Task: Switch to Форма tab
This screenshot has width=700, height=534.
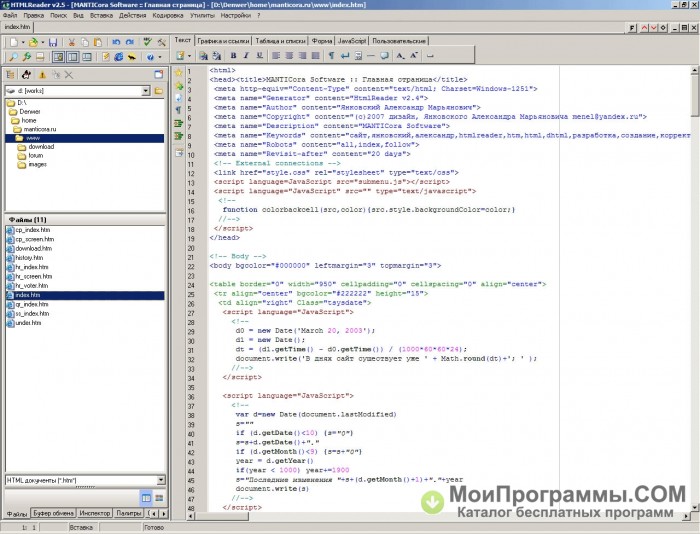Action: coord(322,41)
